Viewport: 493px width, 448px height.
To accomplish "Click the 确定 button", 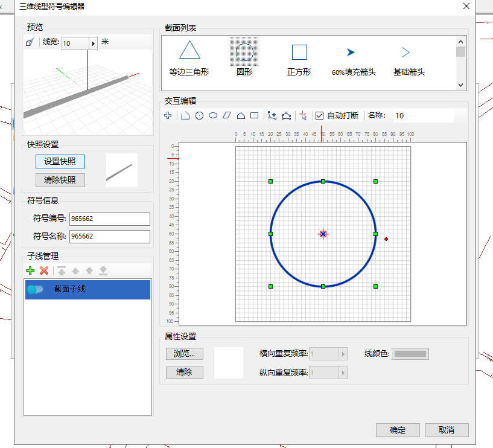I will 398,430.
